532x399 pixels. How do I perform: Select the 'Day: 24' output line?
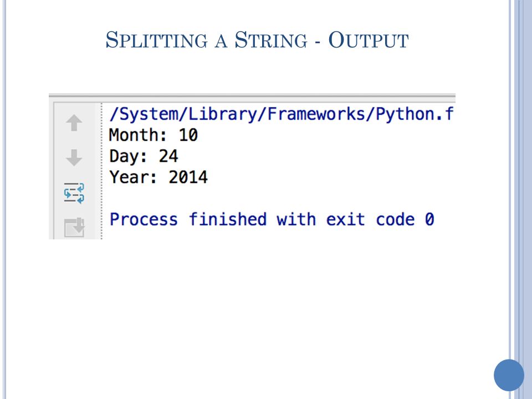point(144,156)
